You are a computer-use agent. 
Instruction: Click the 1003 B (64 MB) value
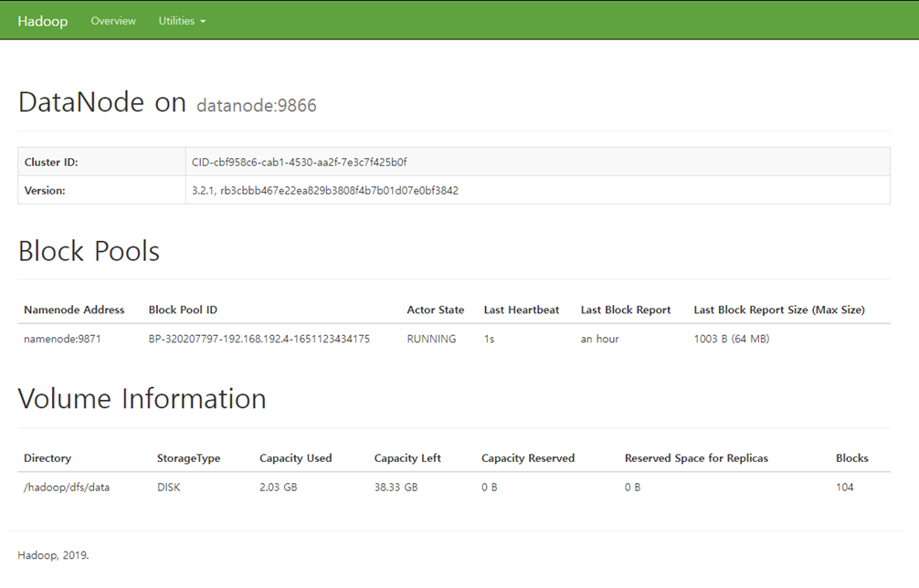(x=732, y=339)
